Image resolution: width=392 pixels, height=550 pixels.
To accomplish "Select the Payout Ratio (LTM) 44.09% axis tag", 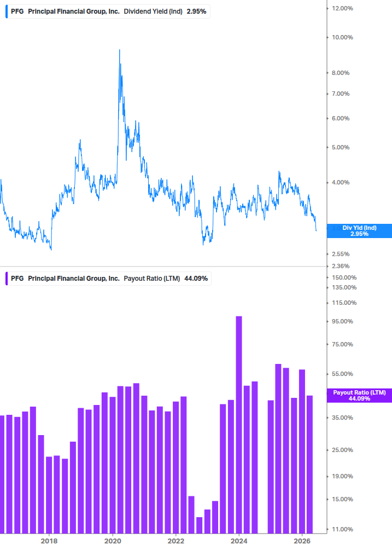I will point(359,396).
